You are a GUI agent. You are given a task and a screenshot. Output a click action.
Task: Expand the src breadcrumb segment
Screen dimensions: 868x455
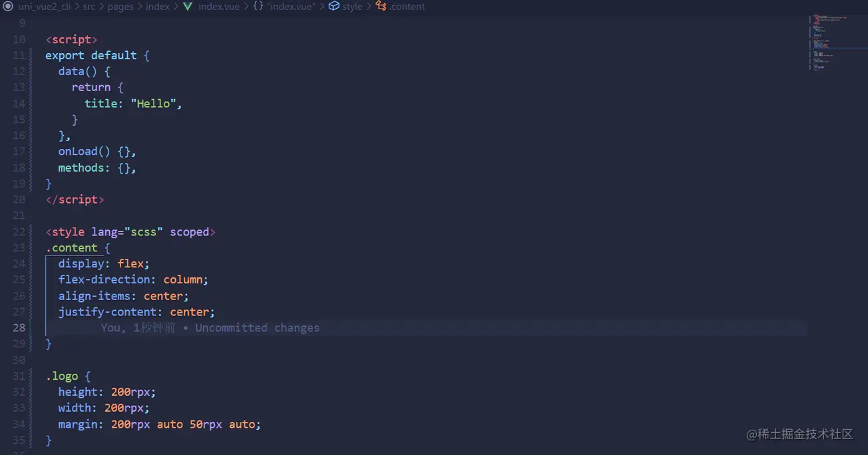[x=89, y=7]
